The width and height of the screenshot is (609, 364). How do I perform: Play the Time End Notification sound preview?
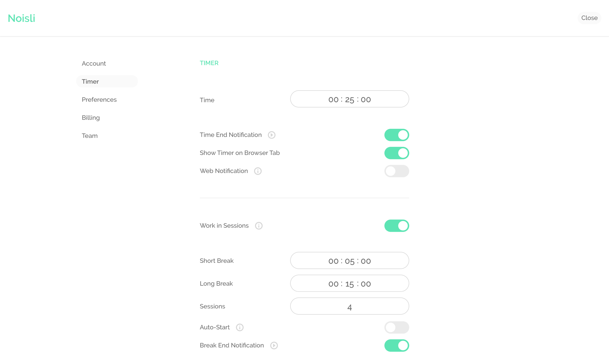coord(271,135)
